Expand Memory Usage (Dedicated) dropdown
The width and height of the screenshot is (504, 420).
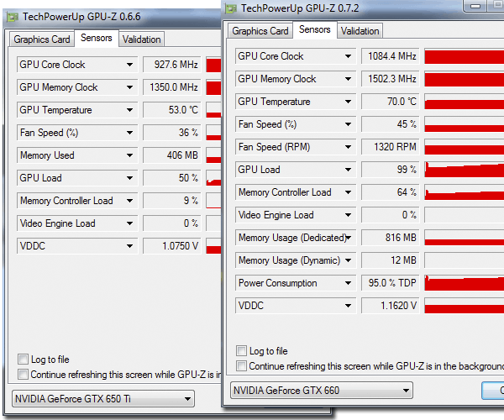[x=348, y=238]
